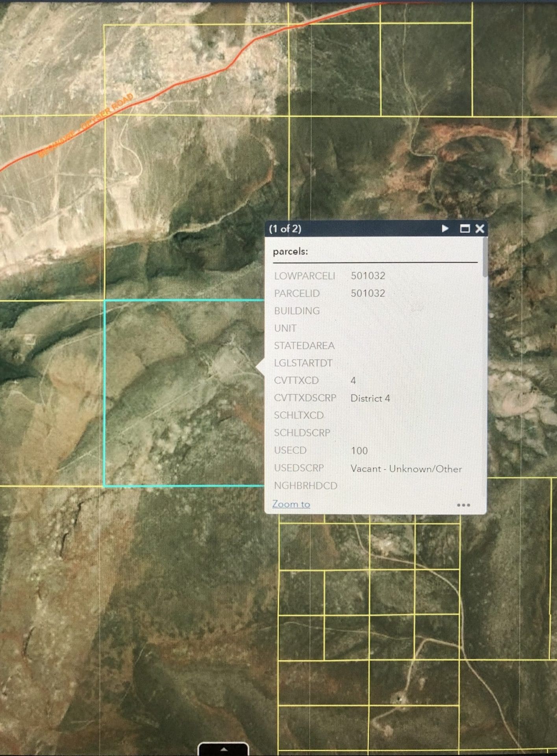Select PARCELID value 501032

(x=368, y=293)
